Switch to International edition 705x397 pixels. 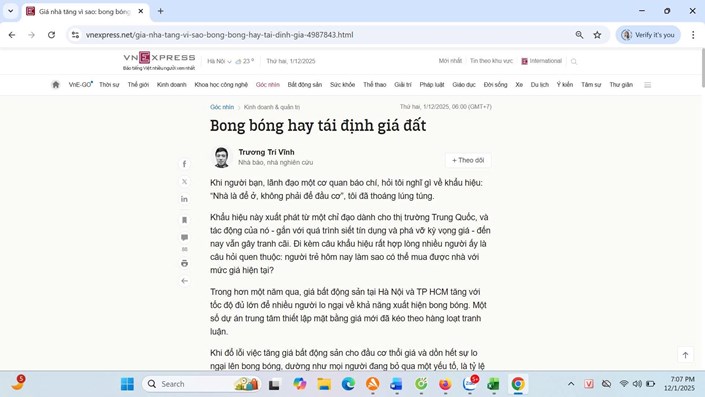[541, 61]
